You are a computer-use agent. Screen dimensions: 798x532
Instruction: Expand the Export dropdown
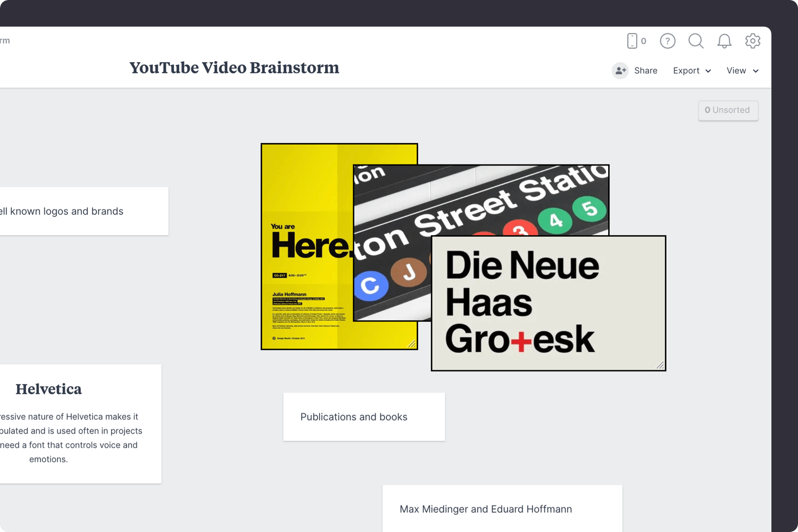click(x=708, y=71)
